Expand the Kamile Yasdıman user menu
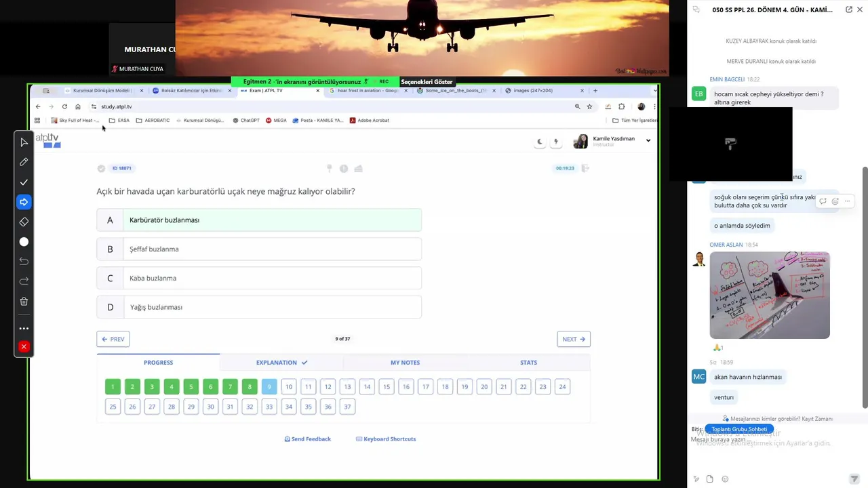Viewport: 868px width, 488px height. click(648, 140)
